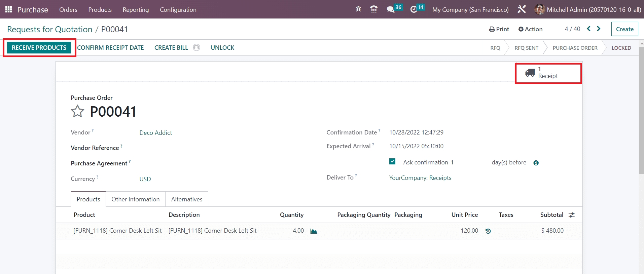Open the 1 Receipt smart button
Image resolution: width=644 pixels, height=274 pixels.
(548, 73)
